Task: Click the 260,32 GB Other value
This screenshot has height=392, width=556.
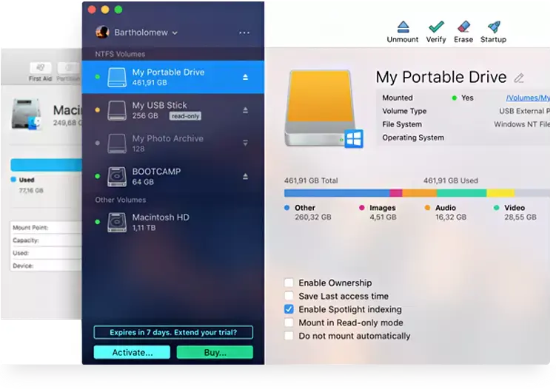Action: 313,217
